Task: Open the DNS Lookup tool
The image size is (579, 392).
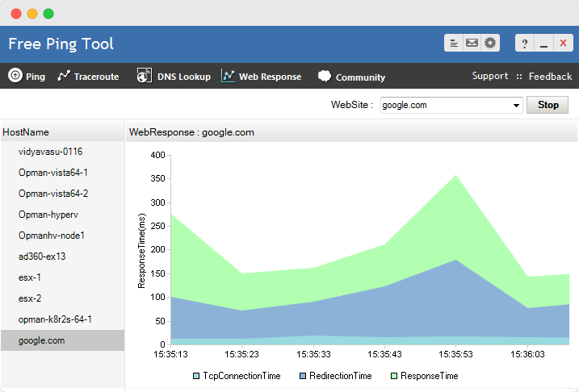Action: coord(174,77)
